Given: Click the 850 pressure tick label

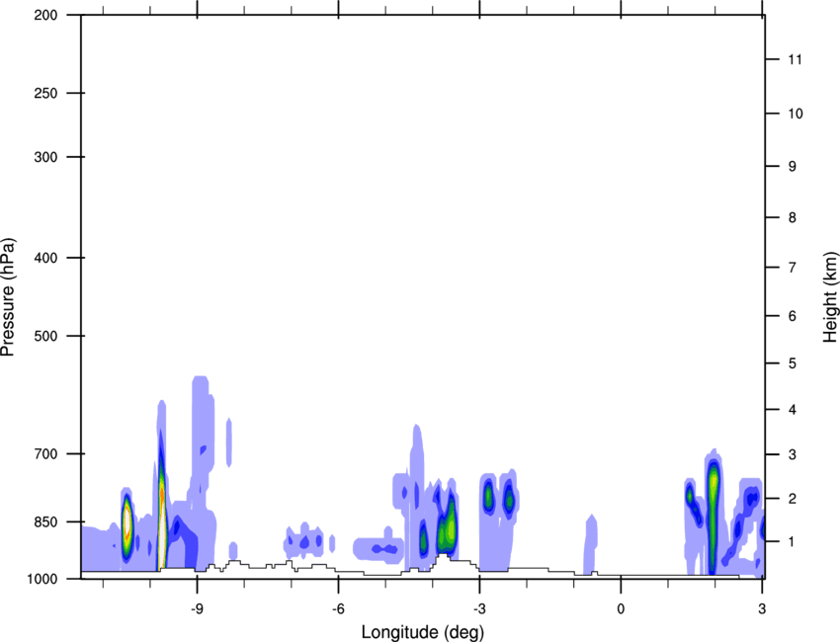Looking at the screenshot, I should (45, 522).
